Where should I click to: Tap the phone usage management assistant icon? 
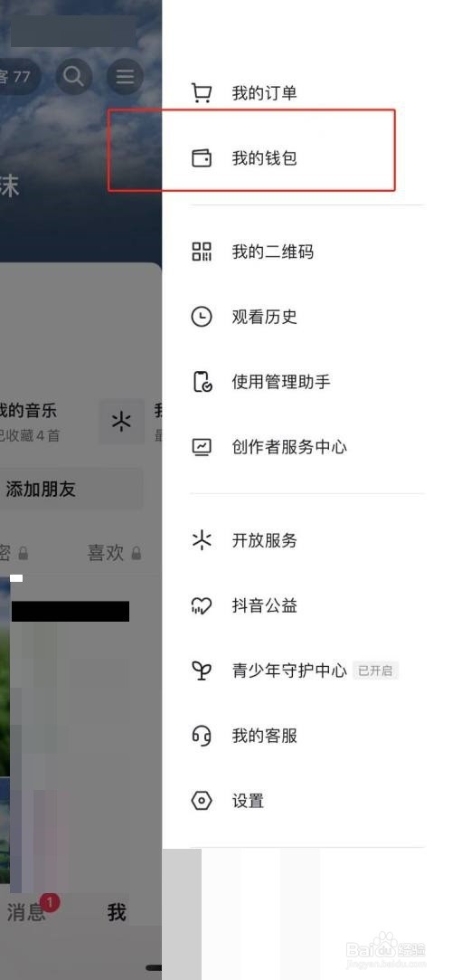click(202, 382)
